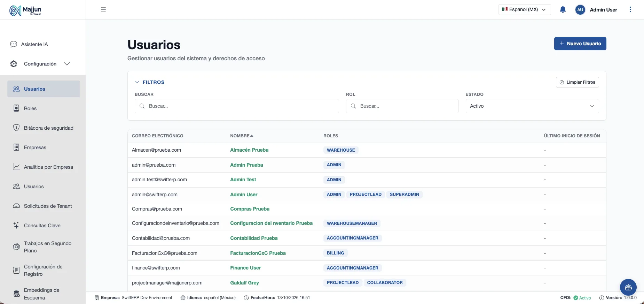Open notifications bell icon

pos(563,9)
